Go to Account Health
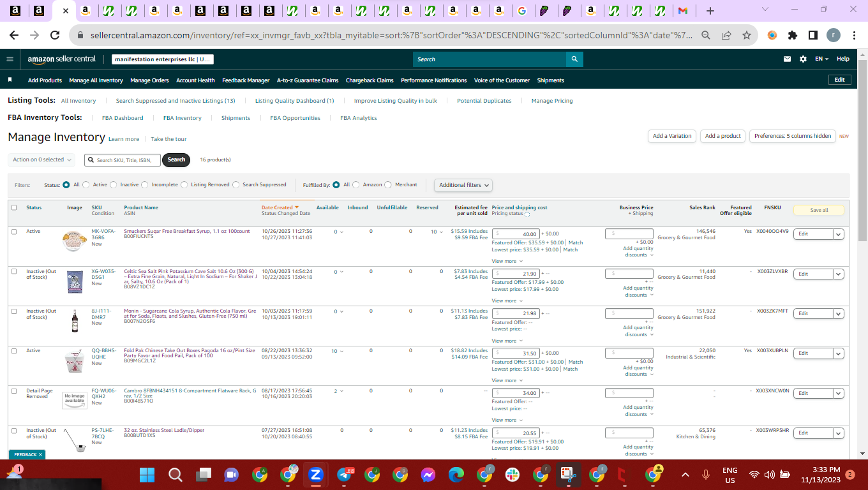The image size is (868, 490). tap(195, 80)
